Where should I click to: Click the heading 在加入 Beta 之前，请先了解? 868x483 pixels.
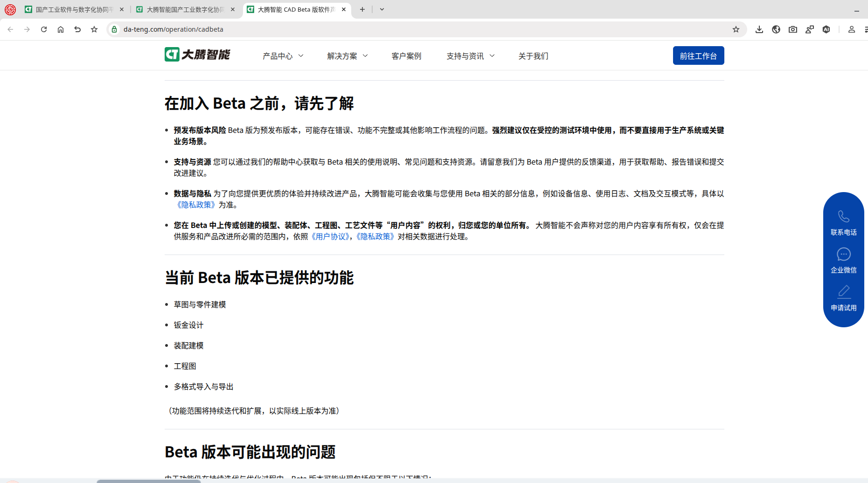(x=259, y=103)
